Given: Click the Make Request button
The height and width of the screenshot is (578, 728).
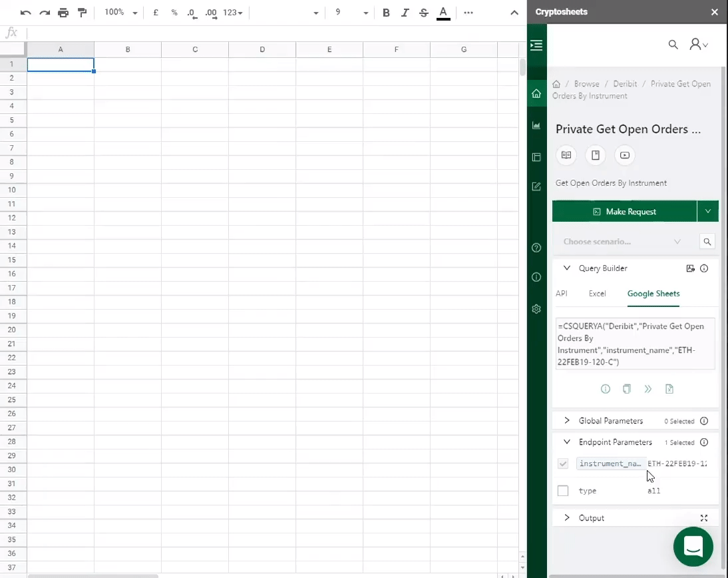Looking at the screenshot, I should click(x=624, y=211).
